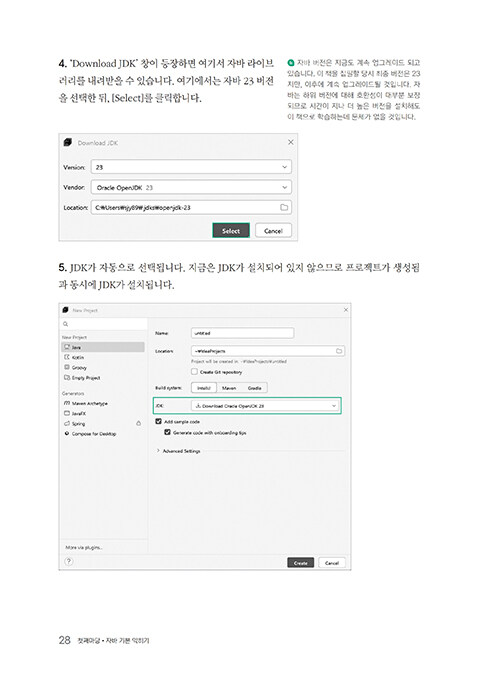This screenshot has width=500, height=684.
Task: Choose the Compose for Desktop generator
Action: coord(90,434)
